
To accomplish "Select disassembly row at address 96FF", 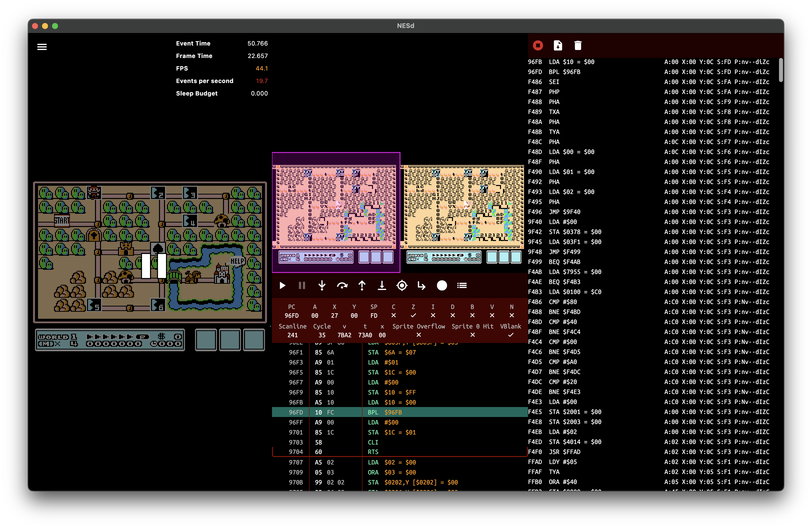I will [400, 422].
